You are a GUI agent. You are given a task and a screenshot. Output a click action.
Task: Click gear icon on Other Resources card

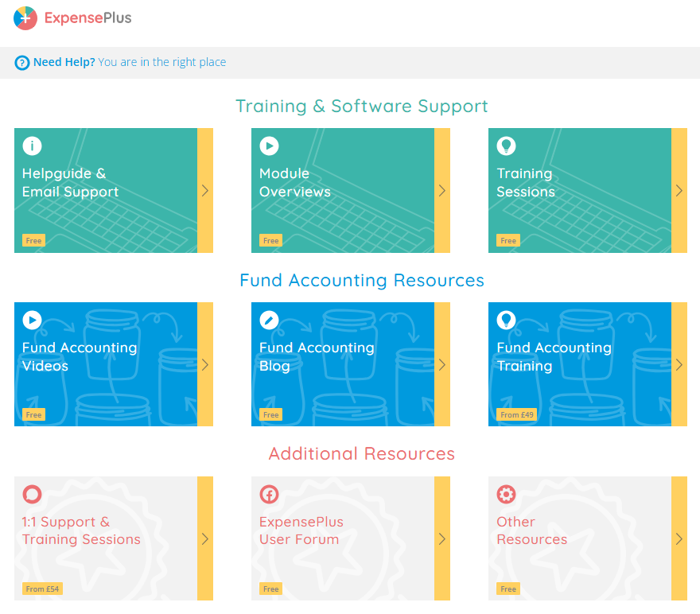tap(506, 495)
